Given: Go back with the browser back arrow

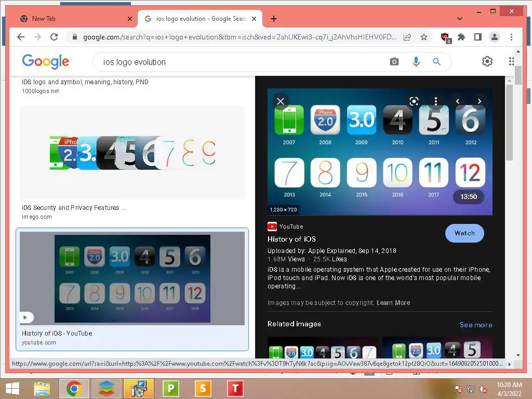Looking at the screenshot, I should point(21,37).
